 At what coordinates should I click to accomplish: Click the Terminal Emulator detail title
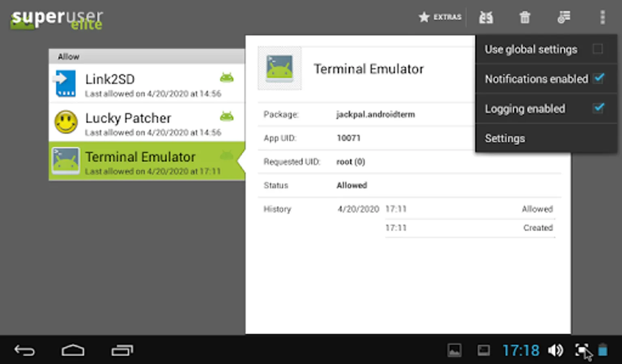(369, 69)
